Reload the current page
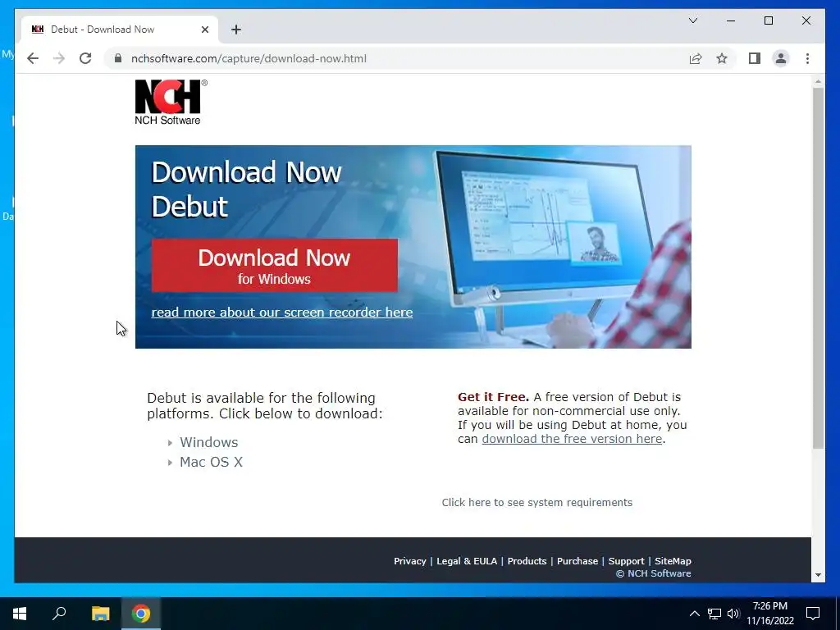This screenshot has height=630, width=840. pyautogui.click(x=85, y=58)
